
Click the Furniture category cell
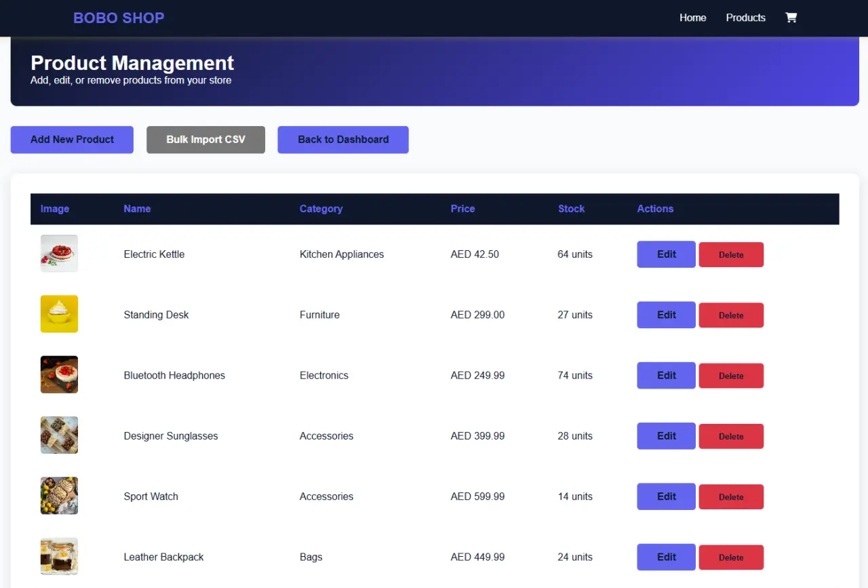pos(319,315)
